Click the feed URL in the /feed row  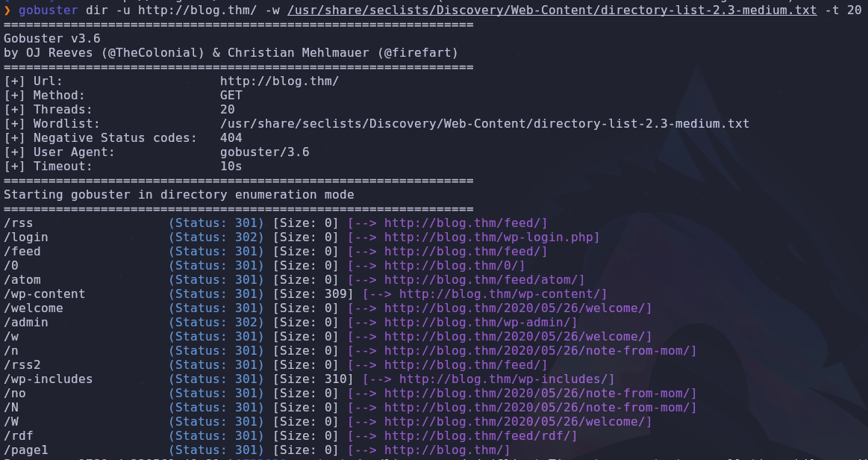(463, 252)
